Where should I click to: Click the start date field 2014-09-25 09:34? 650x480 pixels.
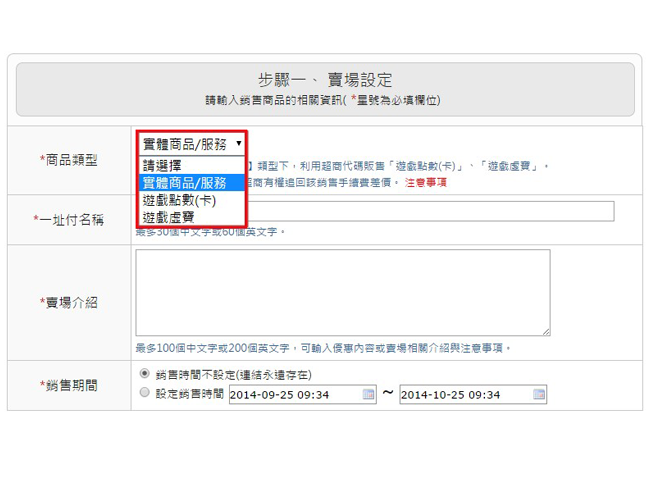[x=294, y=395]
